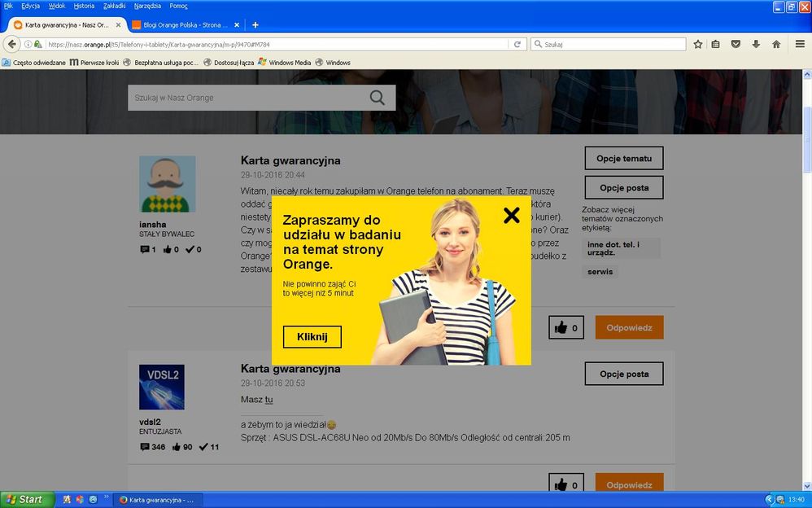Open the Dostosuj łącza bookmark

[x=229, y=63]
